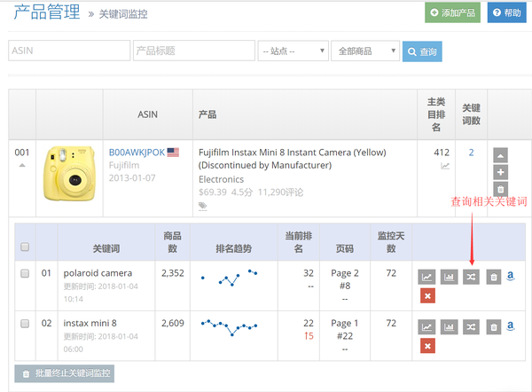The image size is (532, 392).
Task: Click 添加产品 green button
Action: coord(452,12)
